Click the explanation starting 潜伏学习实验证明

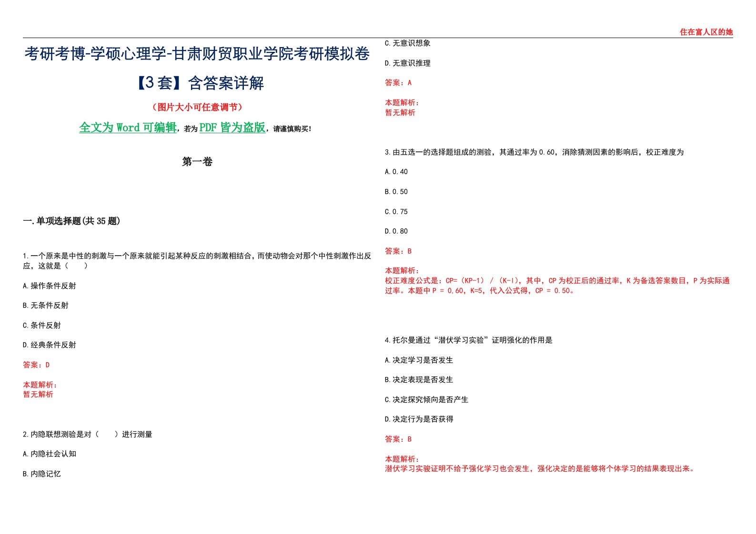click(541, 469)
